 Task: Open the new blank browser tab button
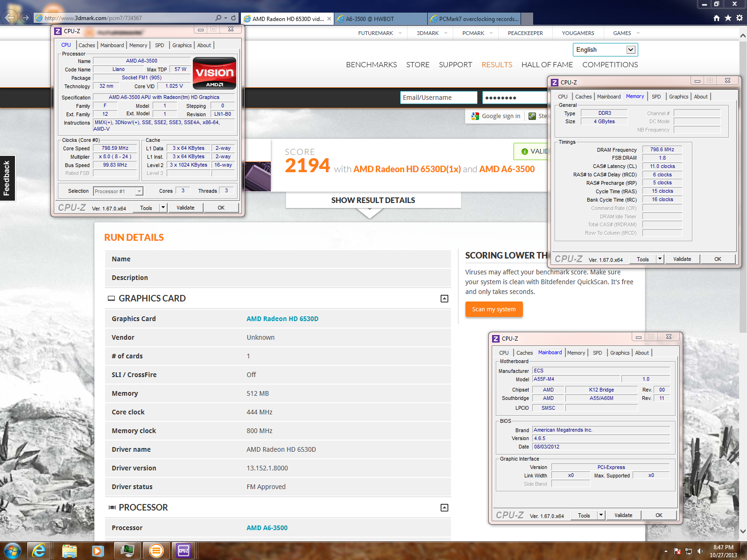click(x=527, y=19)
